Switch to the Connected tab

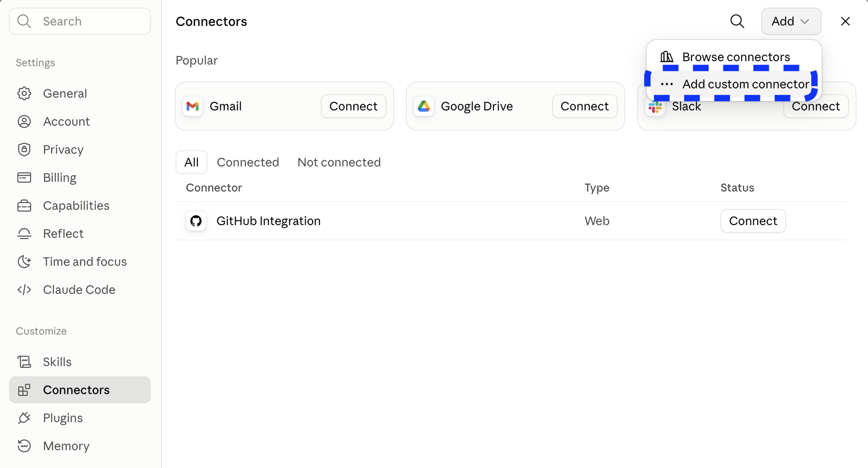coord(248,162)
